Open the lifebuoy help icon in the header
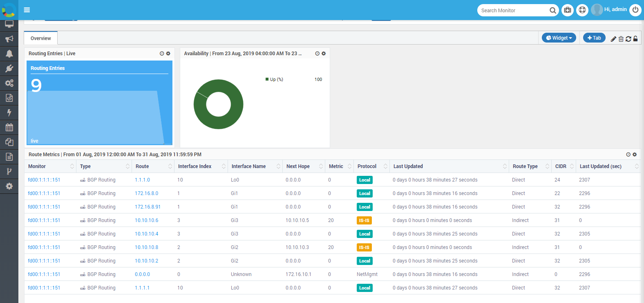Image resolution: width=644 pixels, height=303 pixels. [582, 10]
